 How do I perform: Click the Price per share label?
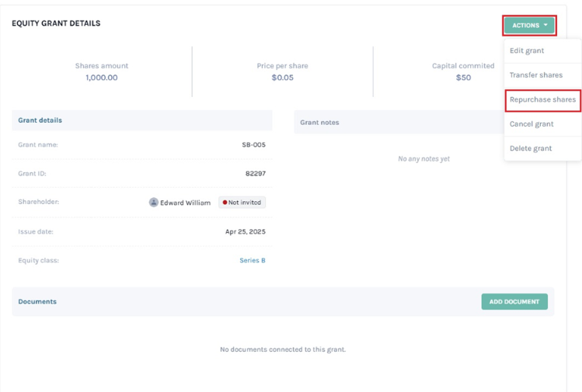pyautogui.click(x=283, y=66)
